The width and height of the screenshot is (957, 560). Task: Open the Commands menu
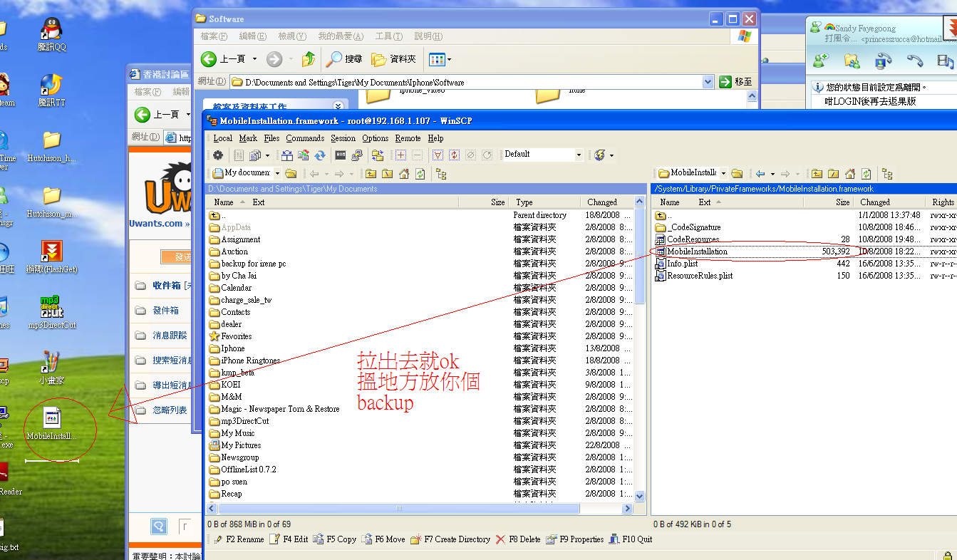click(x=305, y=138)
